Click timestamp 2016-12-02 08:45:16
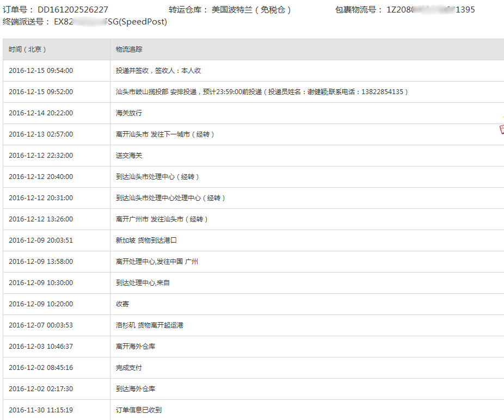The height and width of the screenshot is (420, 504). (x=41, y=367)
